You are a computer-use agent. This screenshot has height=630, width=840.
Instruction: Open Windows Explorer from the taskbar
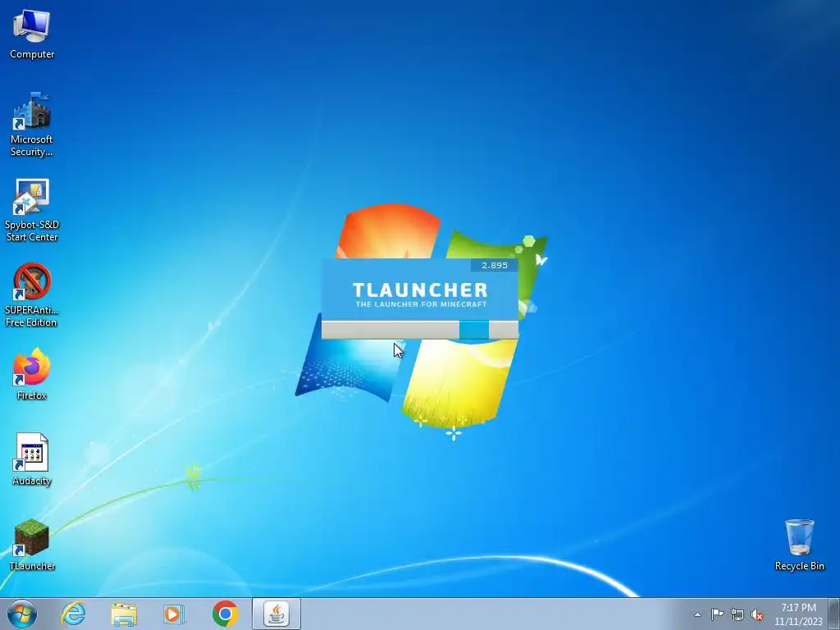(124, 614)
